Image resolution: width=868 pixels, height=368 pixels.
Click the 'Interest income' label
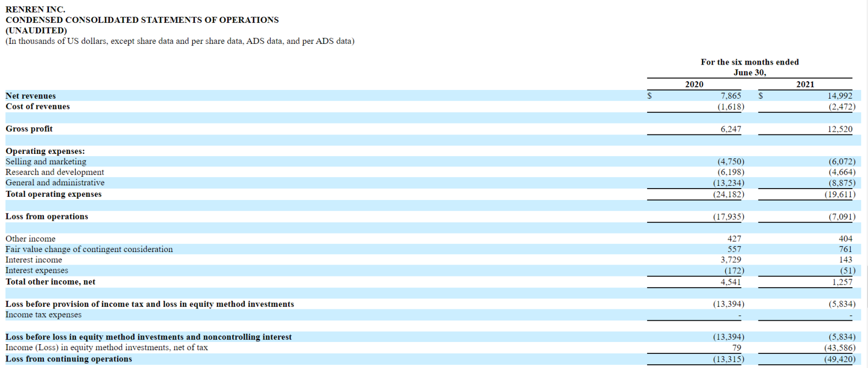tap(34, 260)
